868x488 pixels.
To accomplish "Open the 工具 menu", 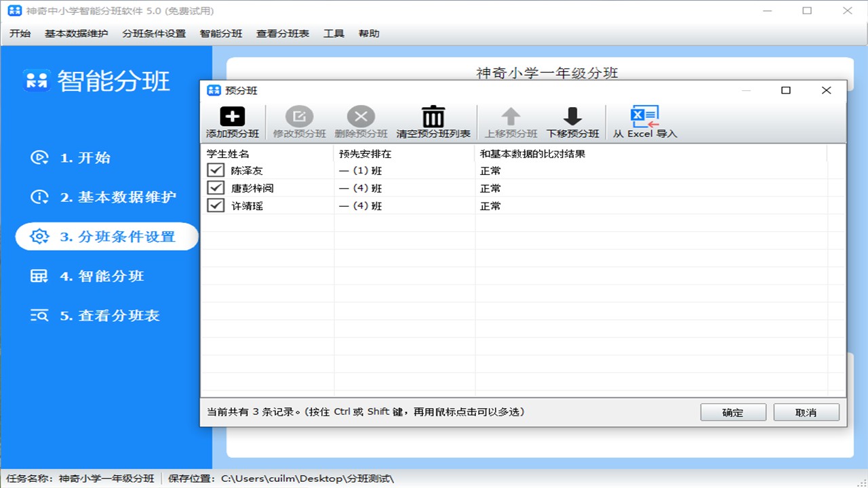I will click(x=334, y=33).
